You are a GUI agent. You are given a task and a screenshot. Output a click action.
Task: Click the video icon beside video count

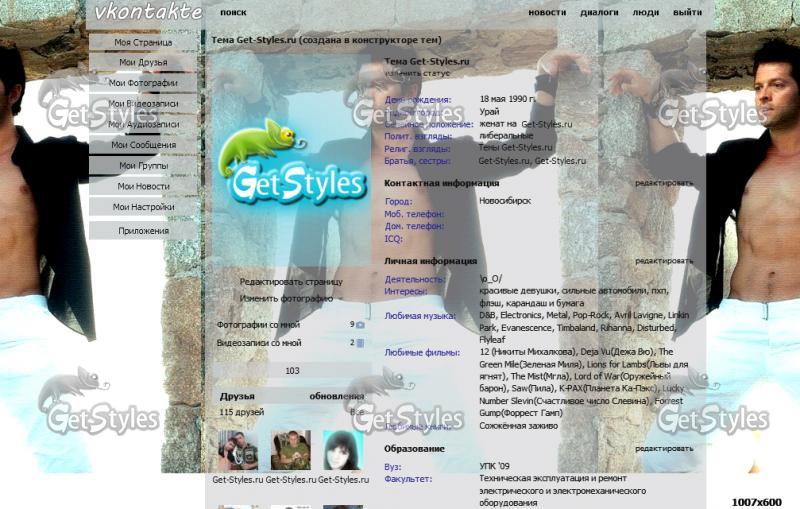(360, 343)
